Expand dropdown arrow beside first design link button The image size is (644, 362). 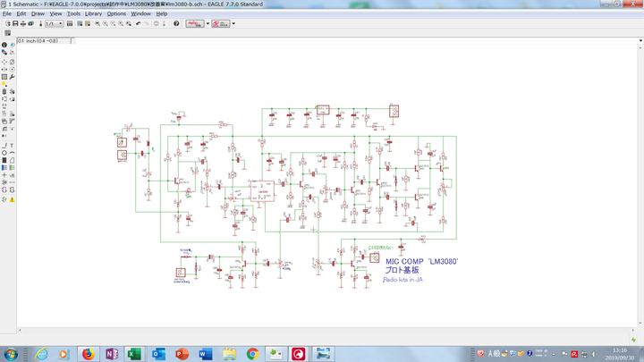208,23
